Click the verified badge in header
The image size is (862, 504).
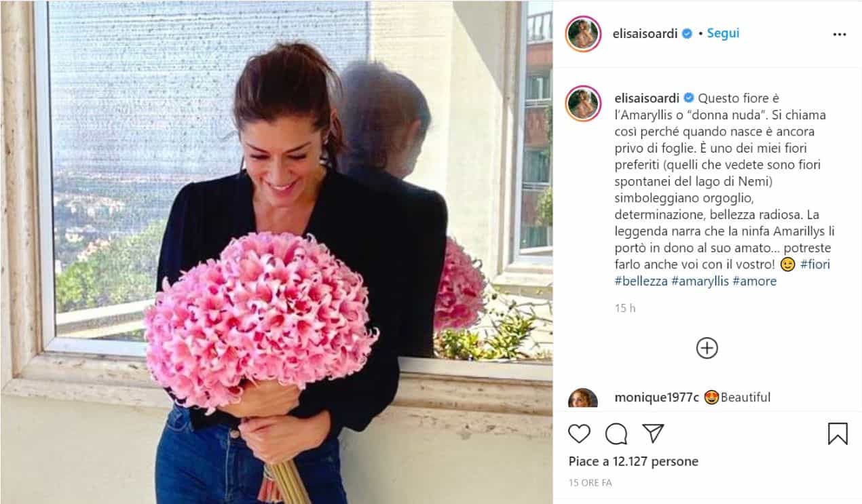click(x=687, y=33)
